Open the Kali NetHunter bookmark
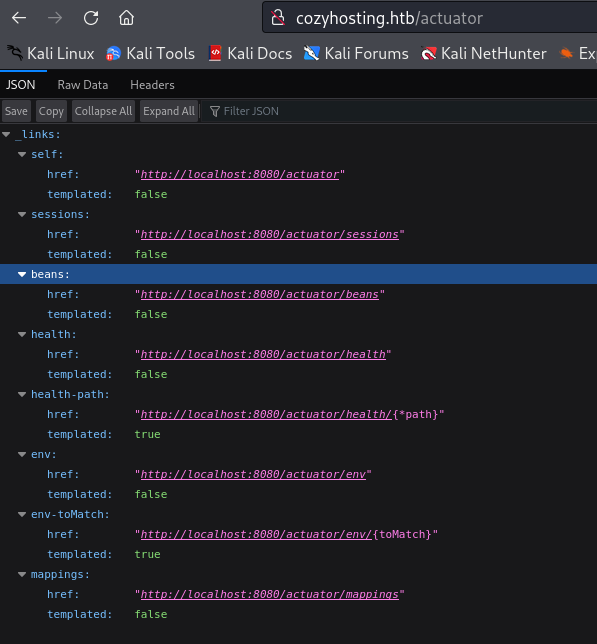The height and width of the screenshot is (644, 597). [x=483, y=53]
